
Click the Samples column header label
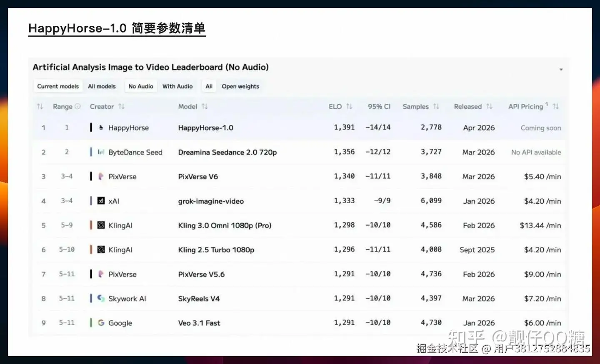tap(415, 107)
